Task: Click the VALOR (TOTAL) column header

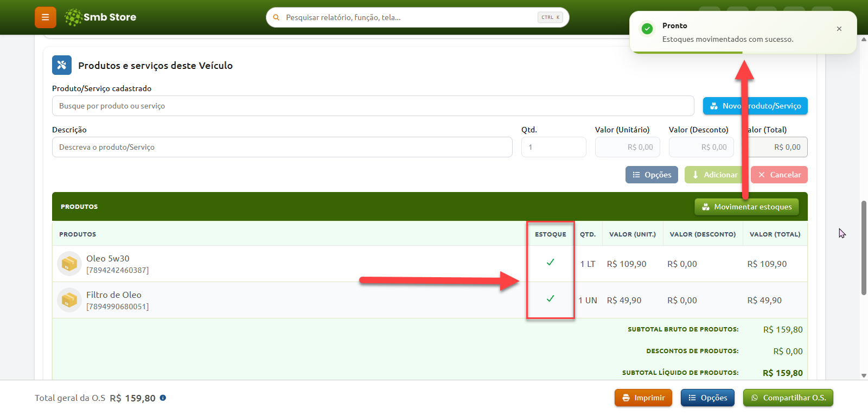Action: 775,234
